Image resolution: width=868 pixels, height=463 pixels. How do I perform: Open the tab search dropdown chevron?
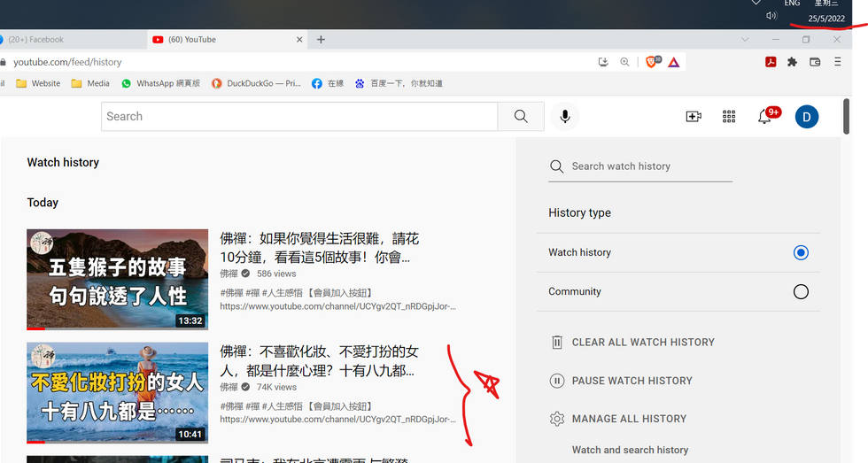click(x=745, y=39)
